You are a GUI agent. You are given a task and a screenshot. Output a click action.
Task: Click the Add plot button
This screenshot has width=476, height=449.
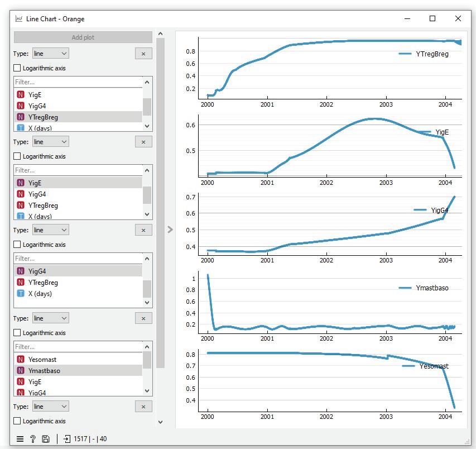pyautogui.click(x=83, y=37)
